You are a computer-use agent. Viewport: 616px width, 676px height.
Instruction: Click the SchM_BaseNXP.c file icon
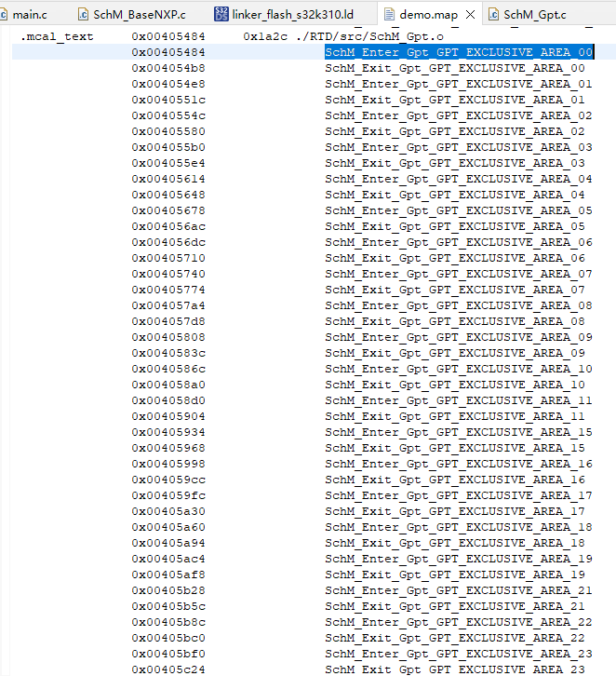pos(83,15)
